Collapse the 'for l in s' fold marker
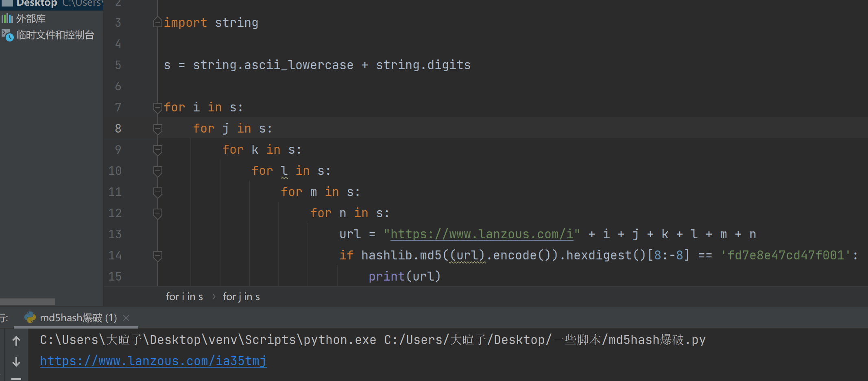 click(158, 171)
